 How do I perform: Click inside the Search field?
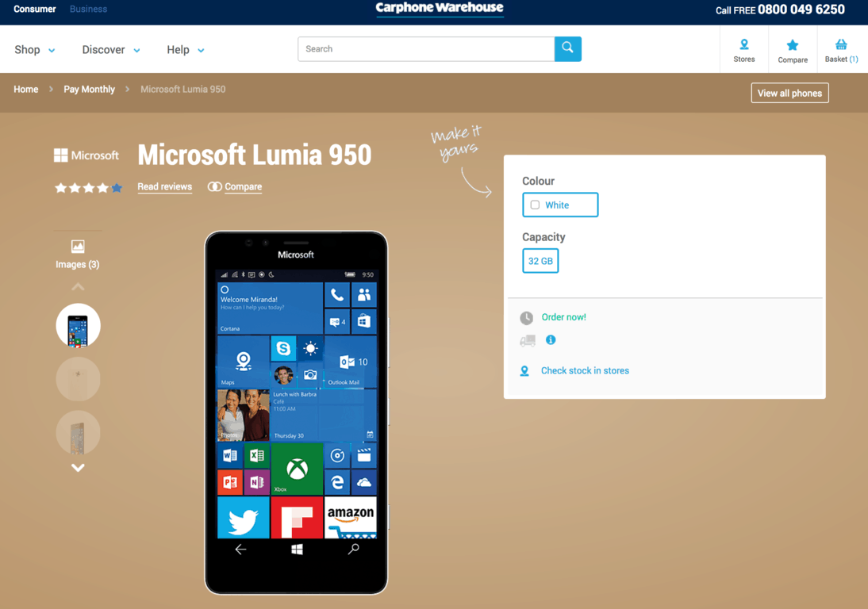[x=426, y=49]
